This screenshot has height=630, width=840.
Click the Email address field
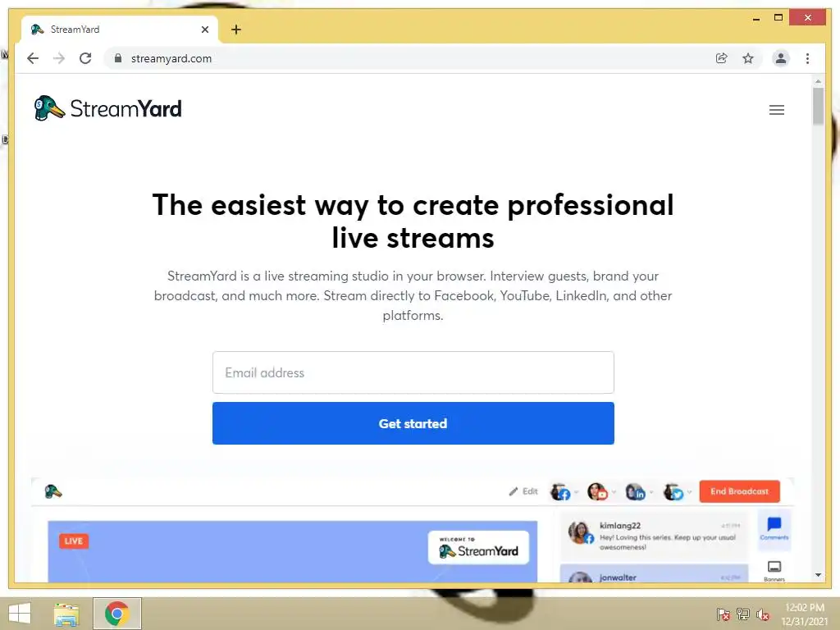click(x=413, y=372)
